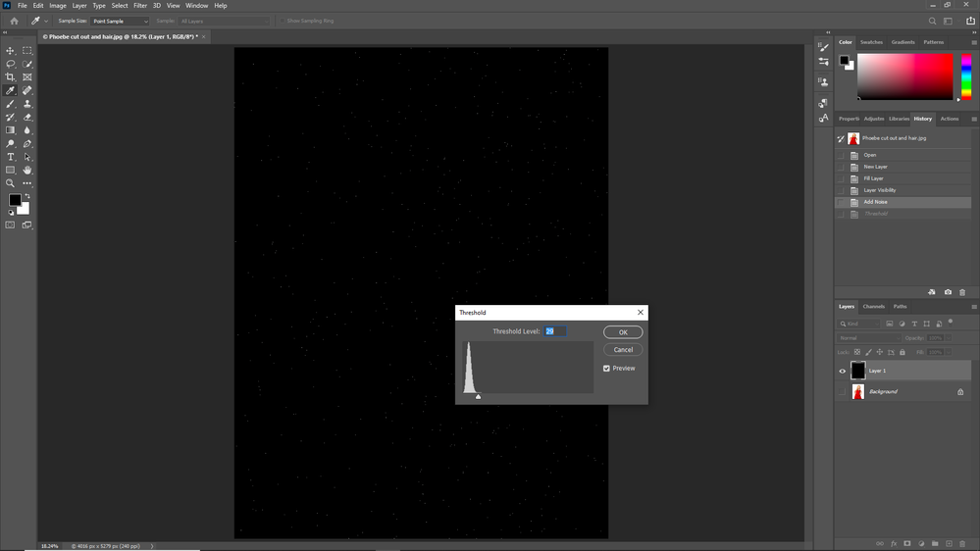Select the Eraser tool
The height and width of the screenshot is (551, 980).
tap(26, 117)
